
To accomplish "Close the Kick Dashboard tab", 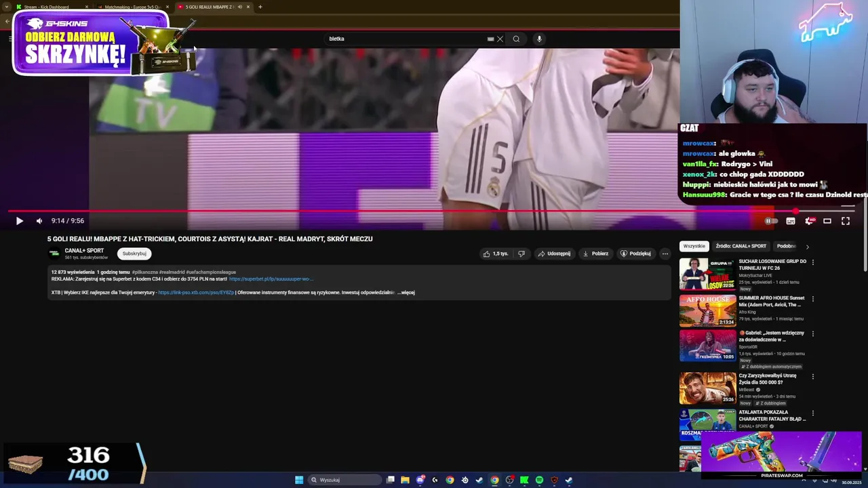I will point(86,7).
